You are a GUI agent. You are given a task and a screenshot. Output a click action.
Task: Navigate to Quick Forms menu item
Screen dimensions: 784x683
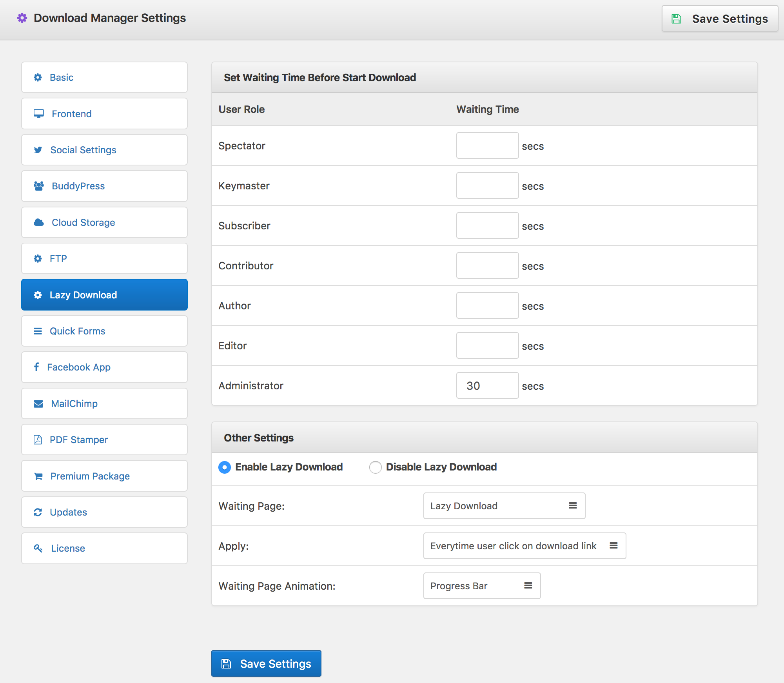pos(104,331)
